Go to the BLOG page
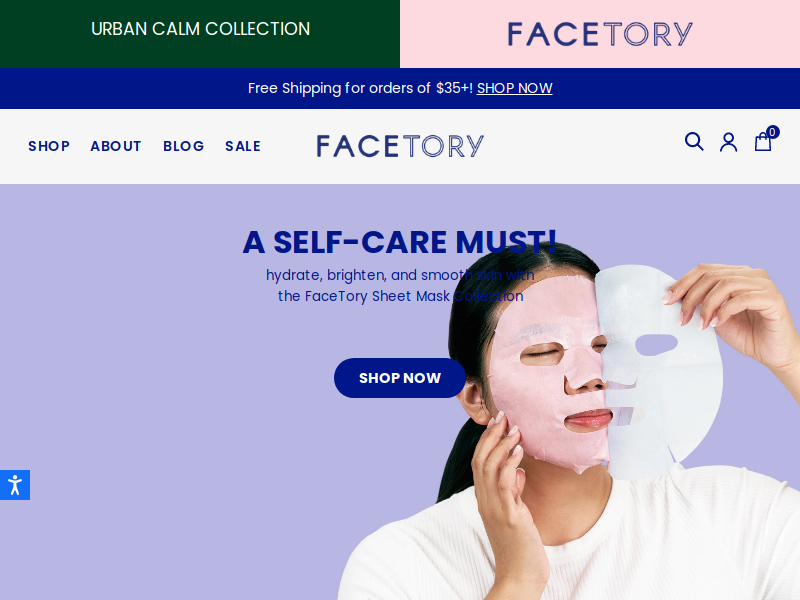The image size is (800, 600). pyautogui.click(x=184, y=146)
